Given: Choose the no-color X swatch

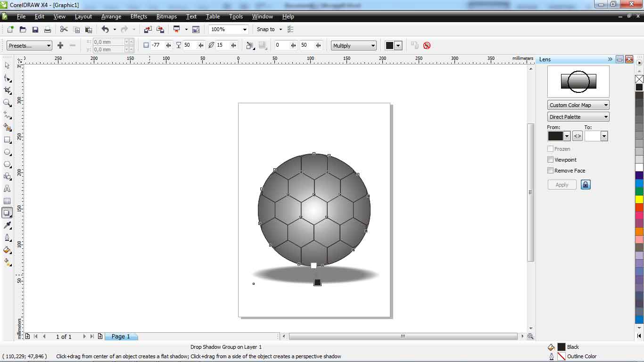Looking at the screenshot, I should point(639,79).
